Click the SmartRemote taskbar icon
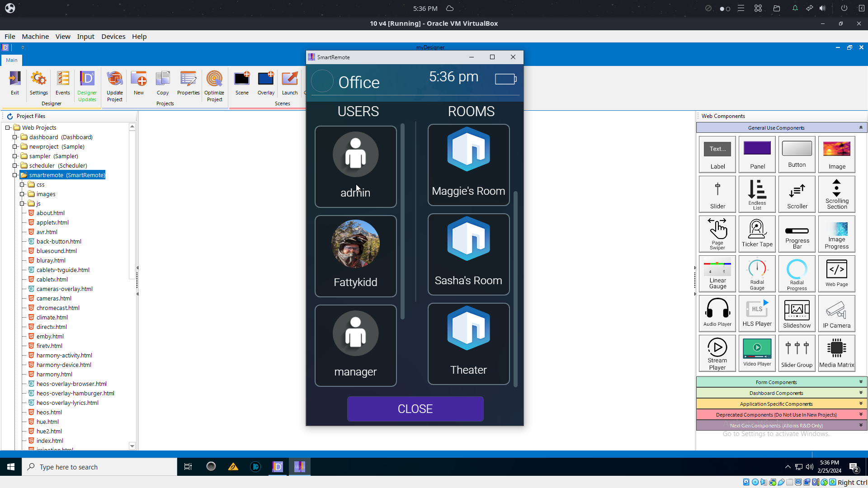This screenshot has width=868, height=488. tap(300, 467)
